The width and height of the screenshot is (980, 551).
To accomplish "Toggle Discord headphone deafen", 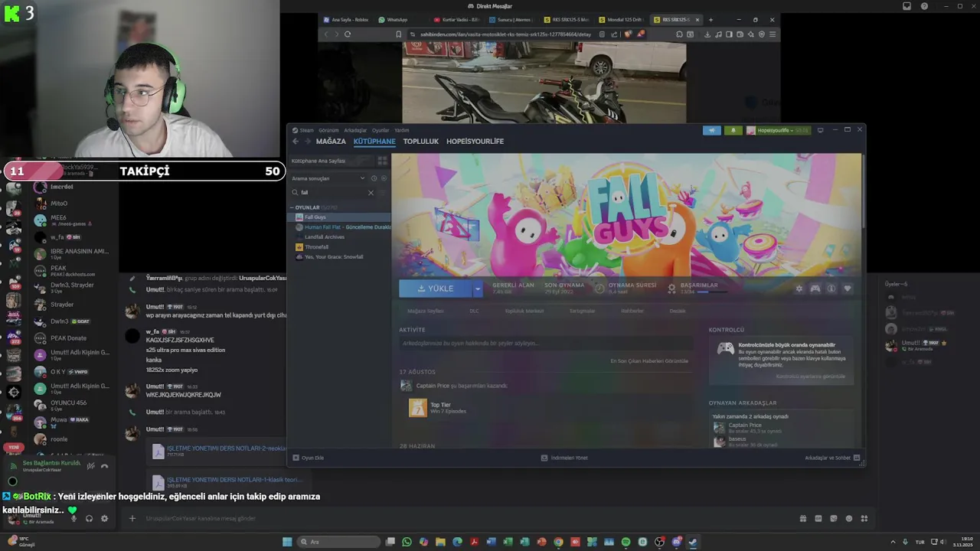I will (89, 519).
